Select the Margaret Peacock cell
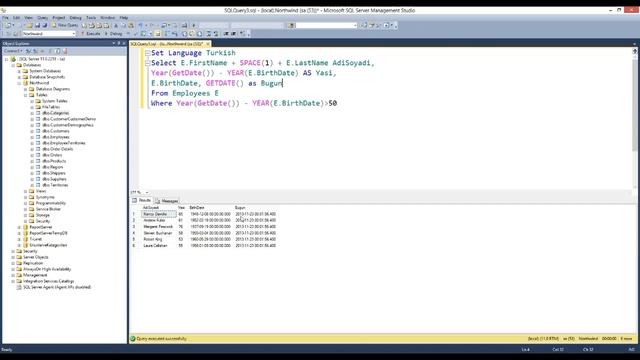The height and width of the screenshot is (360, 640). click(159, 227)
